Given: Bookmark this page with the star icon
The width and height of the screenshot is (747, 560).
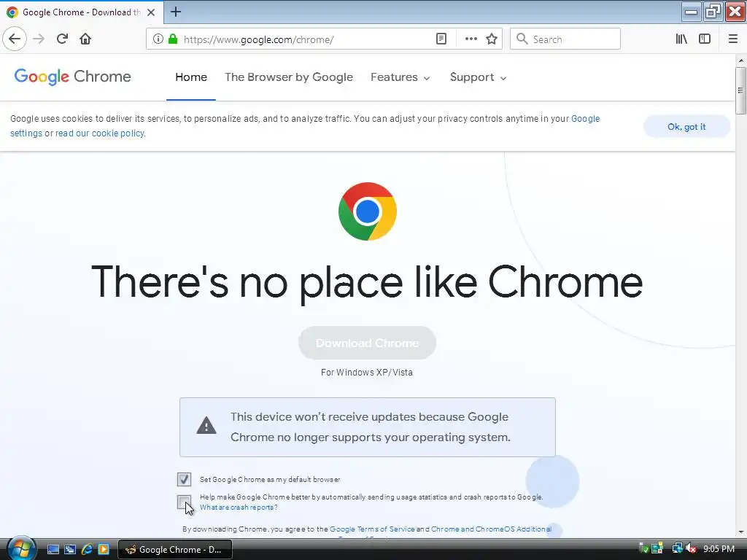Looking at the screenshot, I should pyautogui.click(x=492, y=39).
